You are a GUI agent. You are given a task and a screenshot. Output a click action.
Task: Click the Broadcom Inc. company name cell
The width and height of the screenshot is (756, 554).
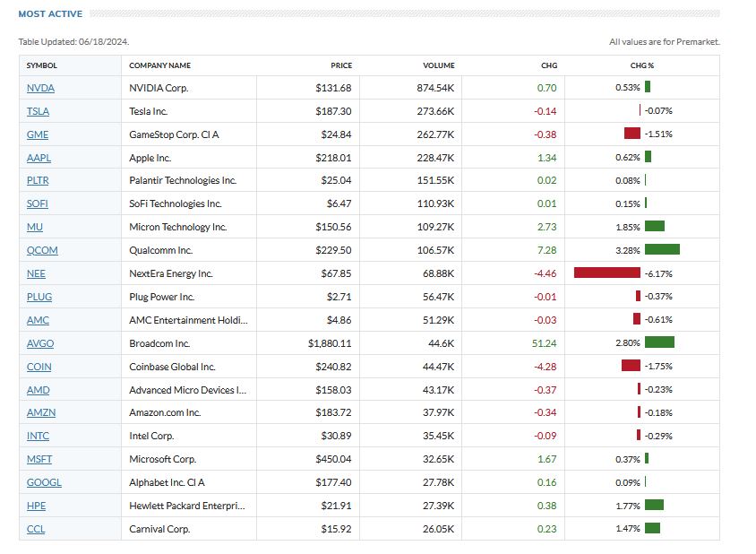[x=159, y=343]
